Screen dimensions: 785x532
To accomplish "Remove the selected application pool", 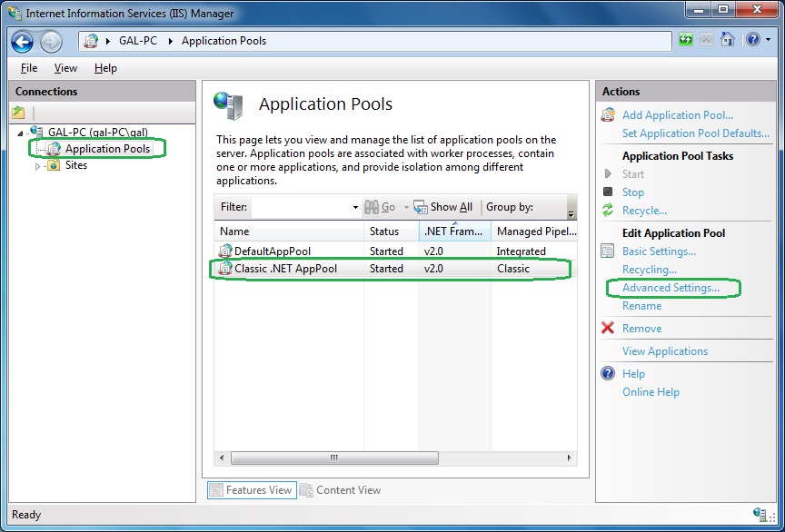I will (641, 329).
